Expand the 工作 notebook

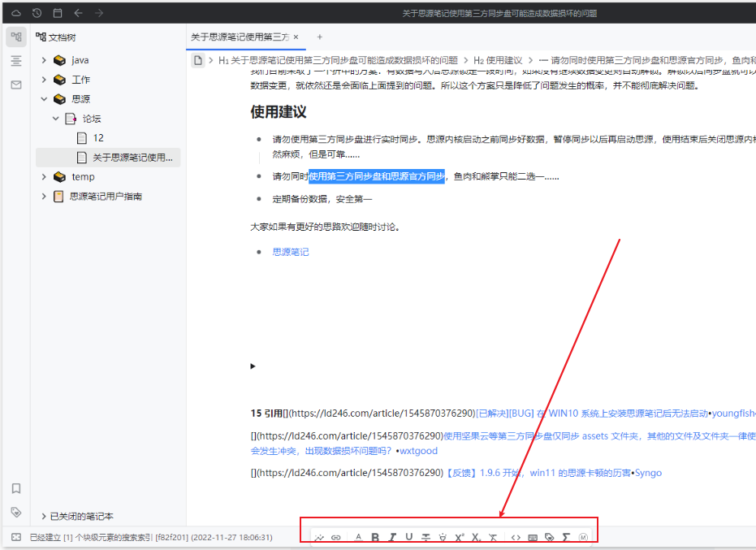point(44,79)
